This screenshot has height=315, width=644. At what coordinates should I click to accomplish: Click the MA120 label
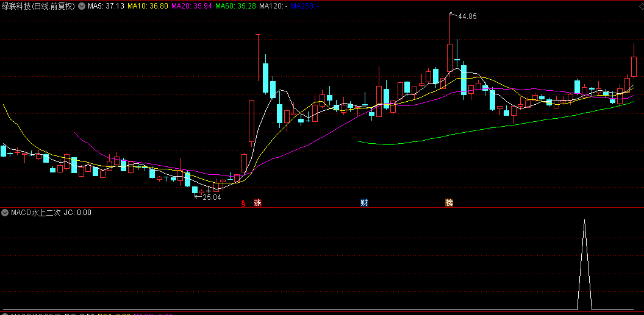(273, 6)
